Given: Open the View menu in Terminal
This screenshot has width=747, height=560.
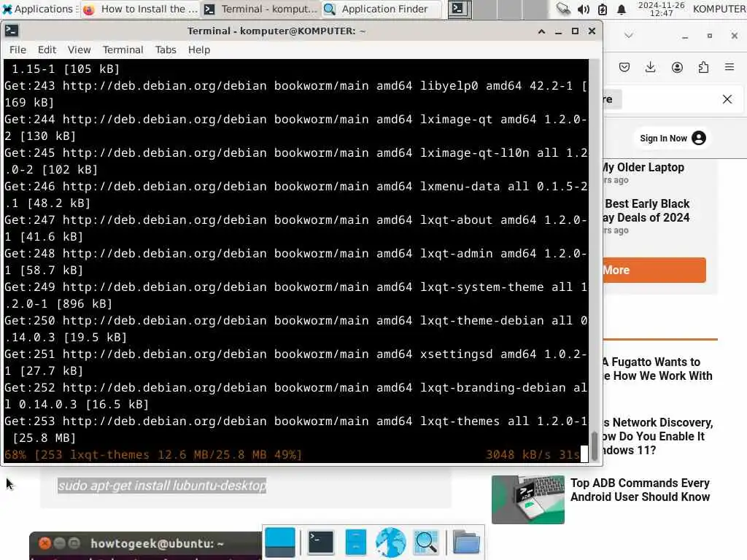Looking at the screenshot, I should click(79, 50).
